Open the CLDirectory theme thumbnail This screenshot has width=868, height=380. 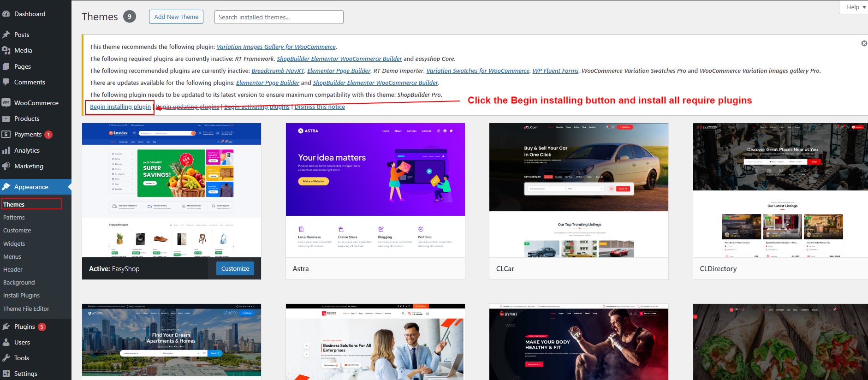[x=780, y=190]
